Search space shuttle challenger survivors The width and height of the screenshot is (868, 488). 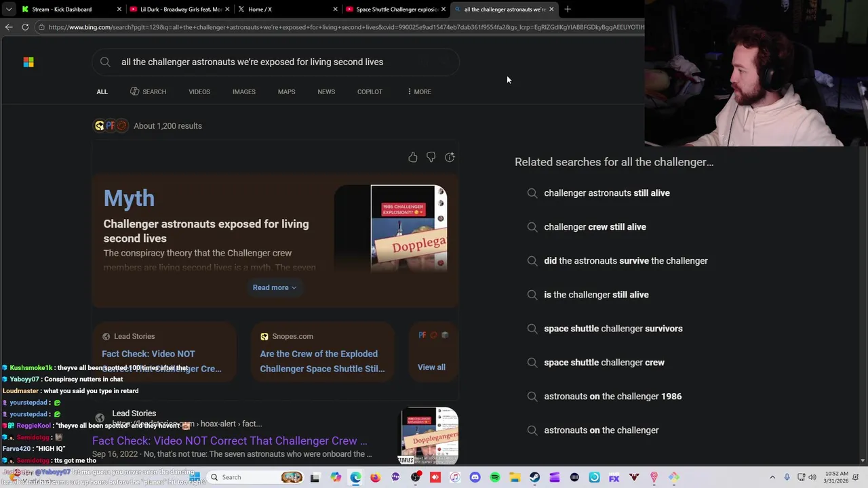click(613, 329)
